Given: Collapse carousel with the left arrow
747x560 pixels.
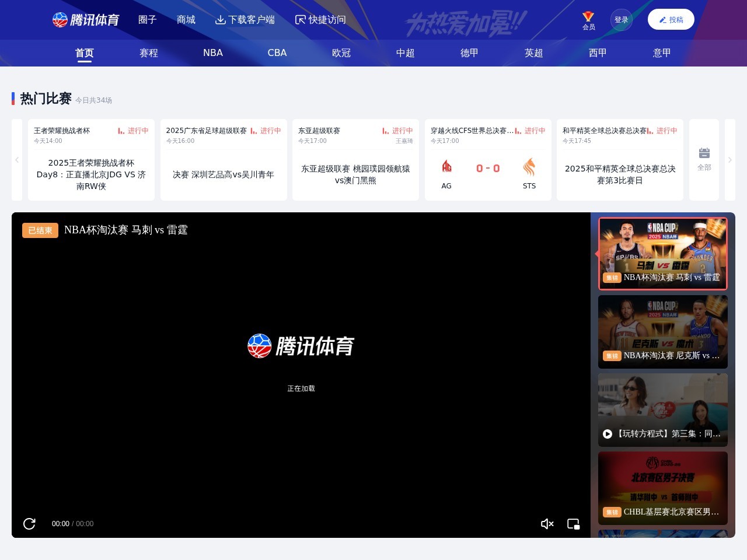Looking at the screenshot, I should [17, 159].
